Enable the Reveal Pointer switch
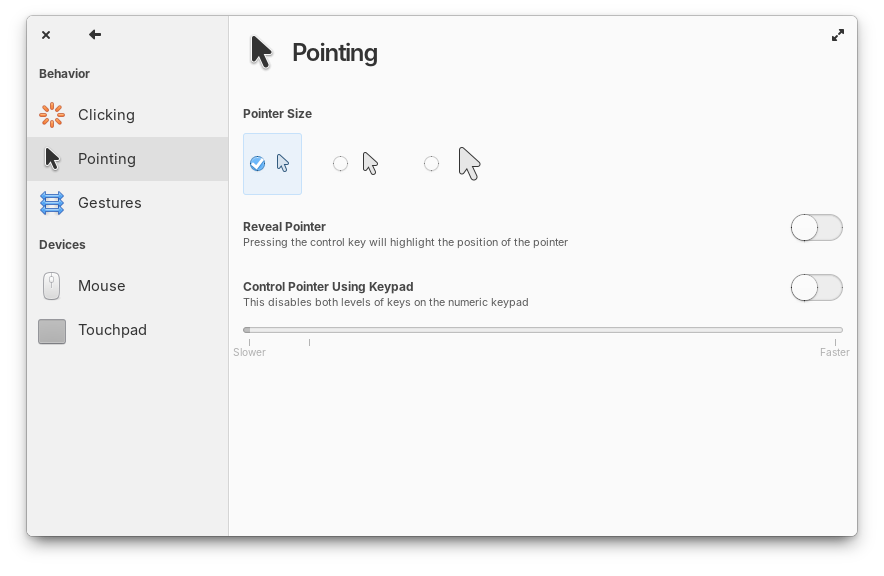This screenshot has width=884, height=576. (x=816, y=227)
